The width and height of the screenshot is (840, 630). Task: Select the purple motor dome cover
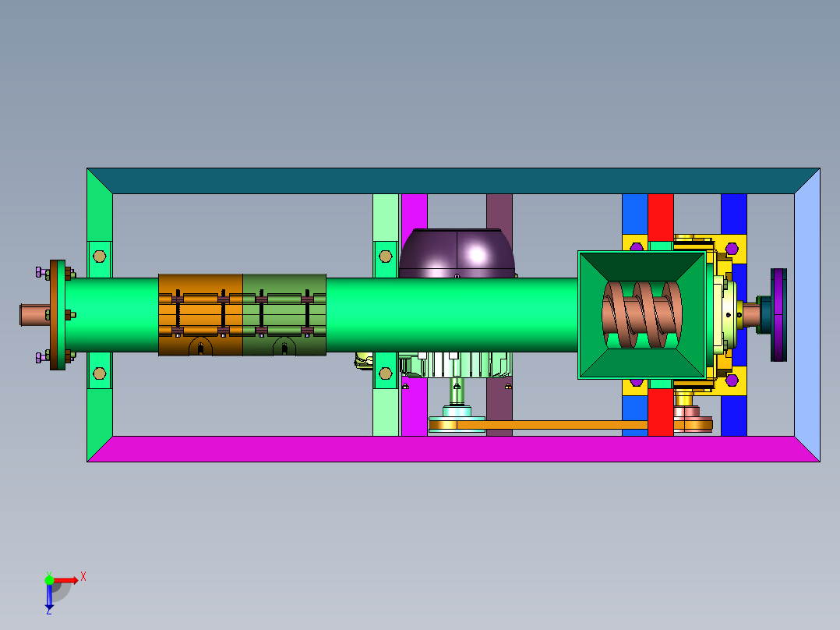coord(457,253)
